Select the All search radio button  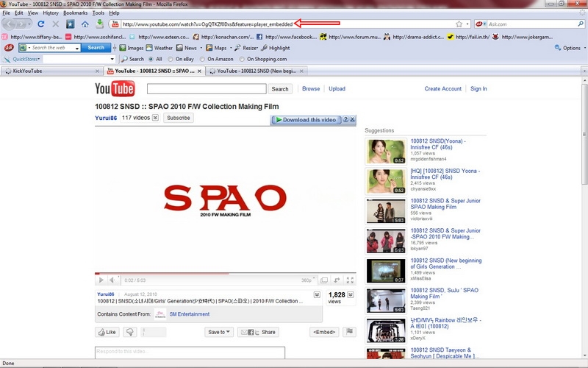(x=151, y=59)
